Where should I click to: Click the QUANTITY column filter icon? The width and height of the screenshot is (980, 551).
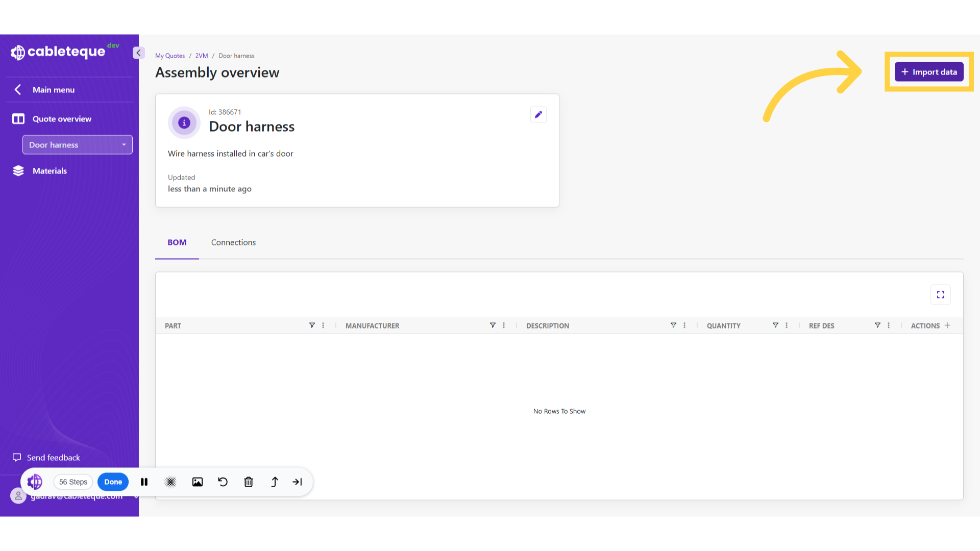click(775, 325)
